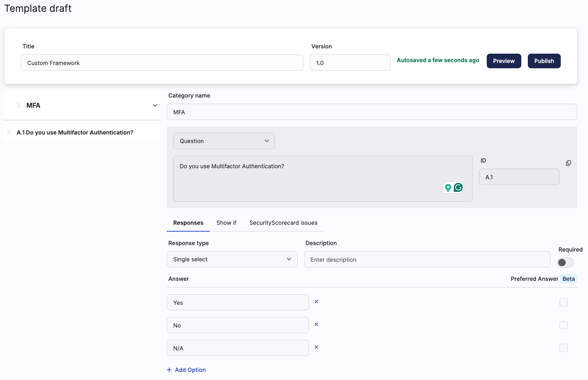The image size is (588, 380).
Task: Edit the Title field Custom Framework
Action: [162, 63]
